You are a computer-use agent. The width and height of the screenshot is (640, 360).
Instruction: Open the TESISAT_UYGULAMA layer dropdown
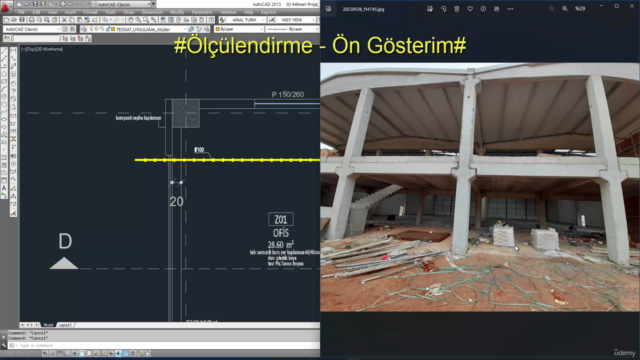click(138, 29)
